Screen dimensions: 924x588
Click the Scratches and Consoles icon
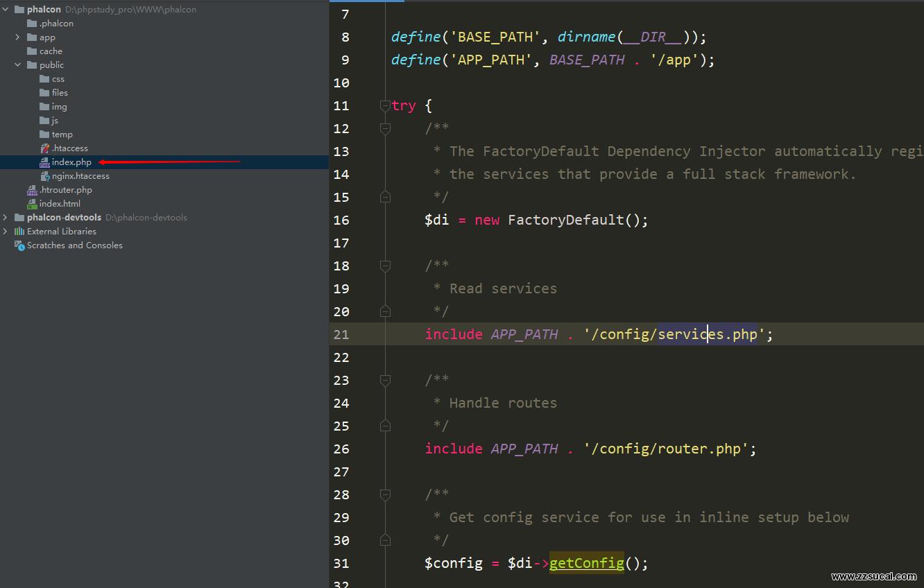click(19, 245)
